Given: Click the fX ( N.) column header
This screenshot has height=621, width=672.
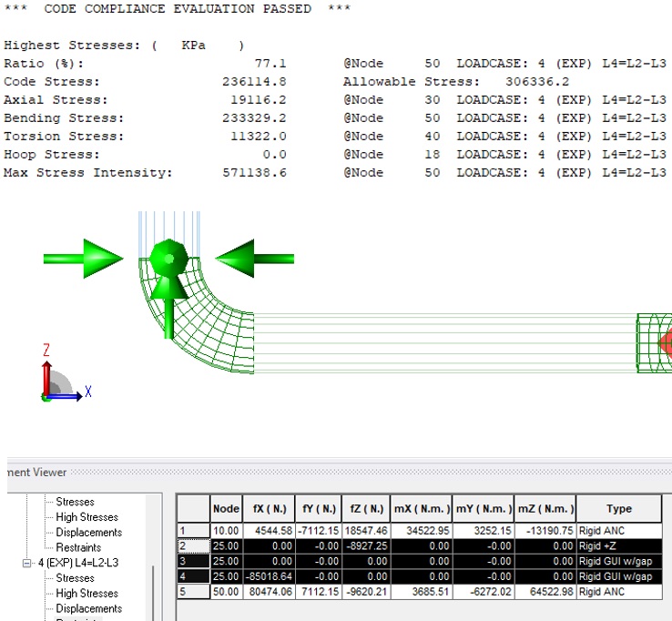Looking at the screenshot, I should pyautogui.click(x=269, y=509).
